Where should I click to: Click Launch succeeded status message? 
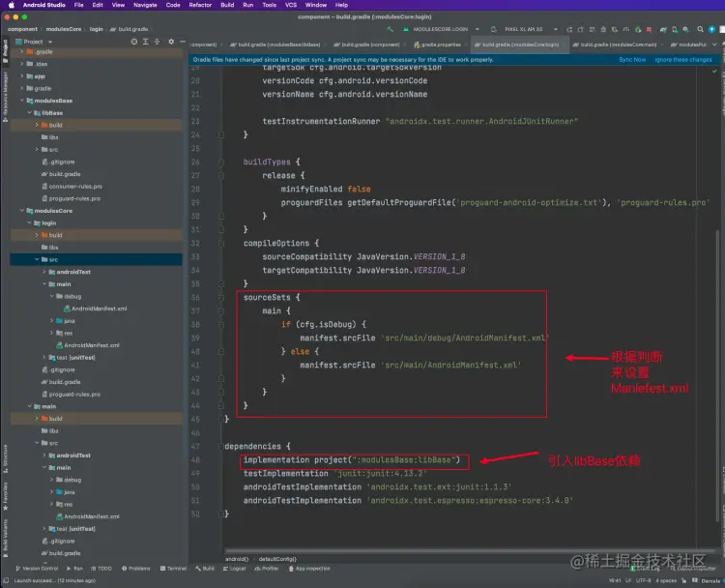click(x=54, y=580)
